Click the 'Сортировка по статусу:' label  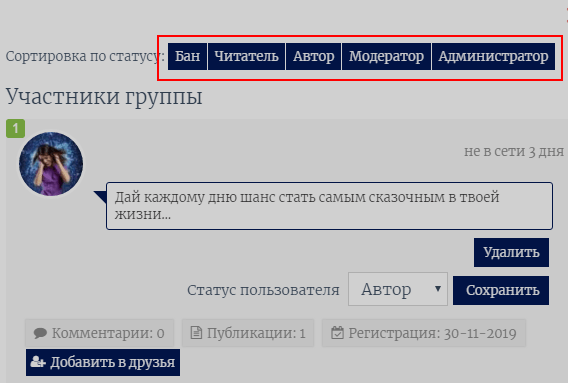click(x=85, y=57)
